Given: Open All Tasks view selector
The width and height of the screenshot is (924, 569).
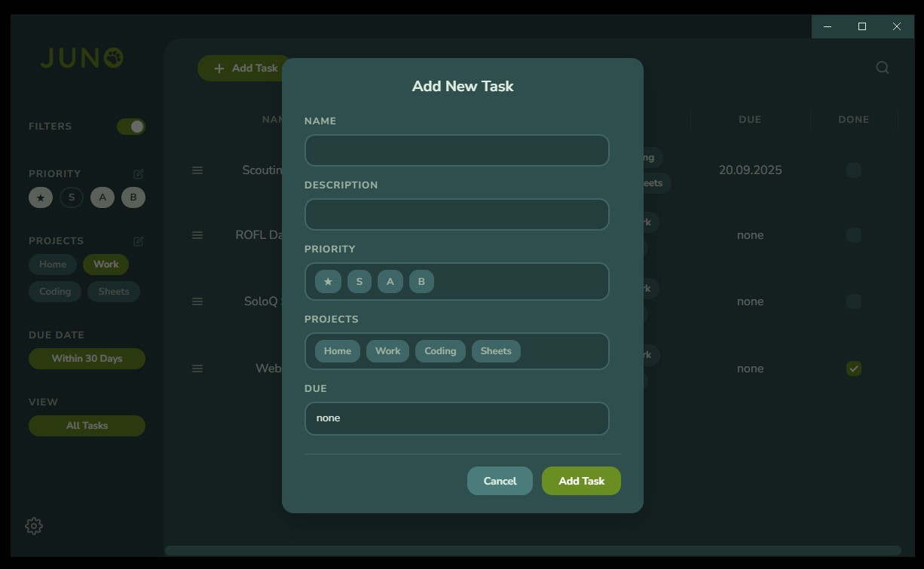Looking at the screenshot, I should point(87,426).
